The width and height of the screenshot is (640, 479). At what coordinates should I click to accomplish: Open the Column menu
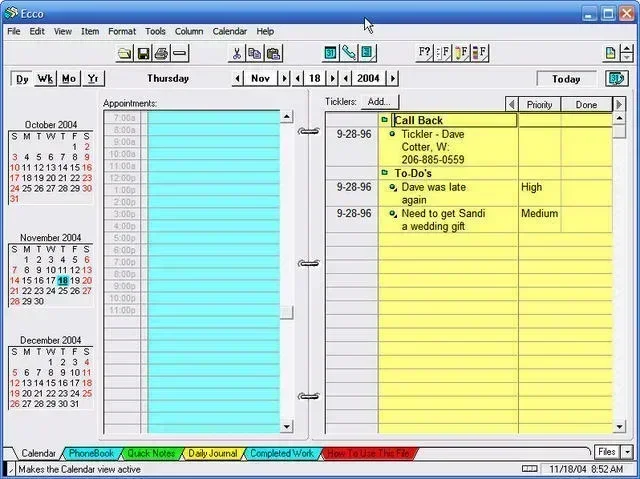(189, 31)
